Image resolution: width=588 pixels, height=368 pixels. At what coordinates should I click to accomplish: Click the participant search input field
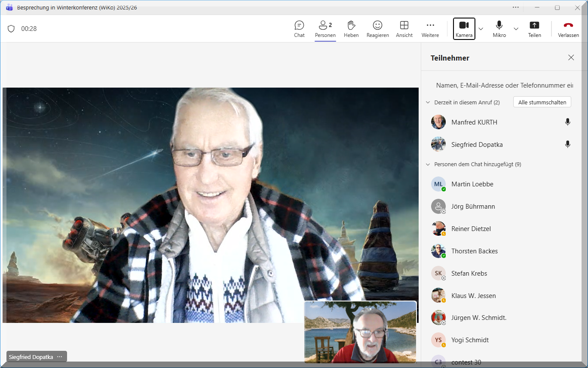coord(504,85)
